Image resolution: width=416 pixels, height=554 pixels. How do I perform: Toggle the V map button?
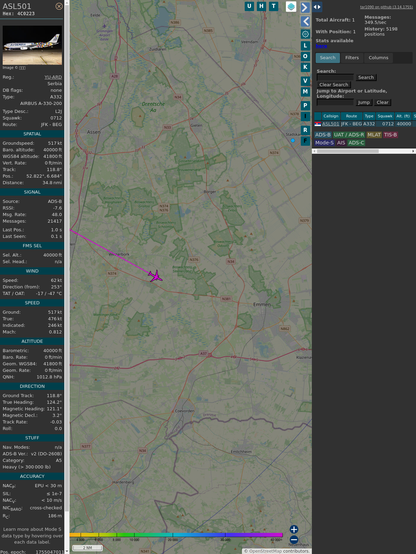305,81
